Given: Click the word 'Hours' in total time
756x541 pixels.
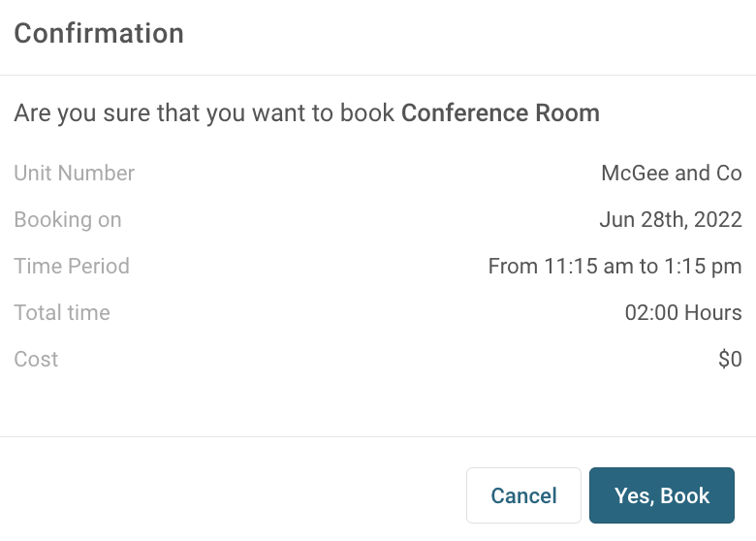Looking at the screenshot, I should 712,313.
